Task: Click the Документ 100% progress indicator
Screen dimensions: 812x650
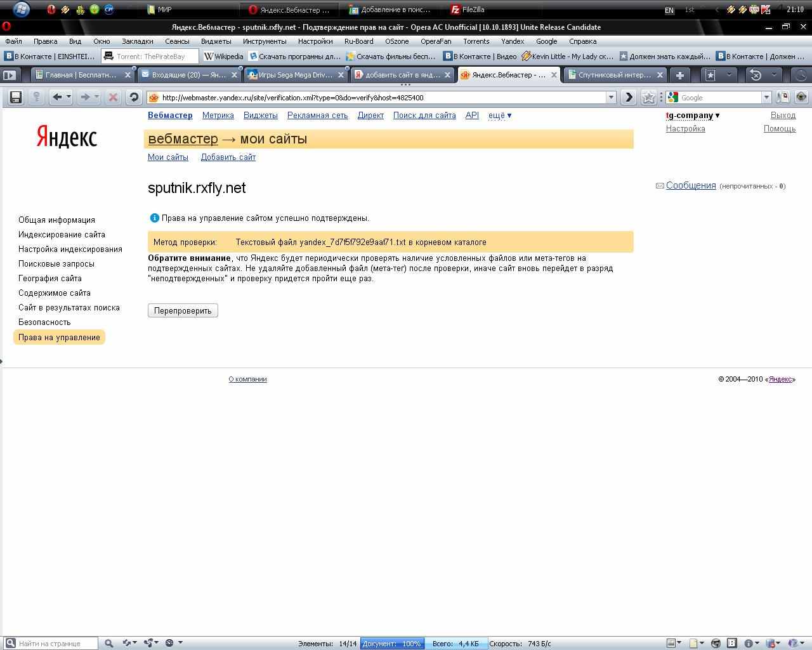Action: [x=392, y=644]
